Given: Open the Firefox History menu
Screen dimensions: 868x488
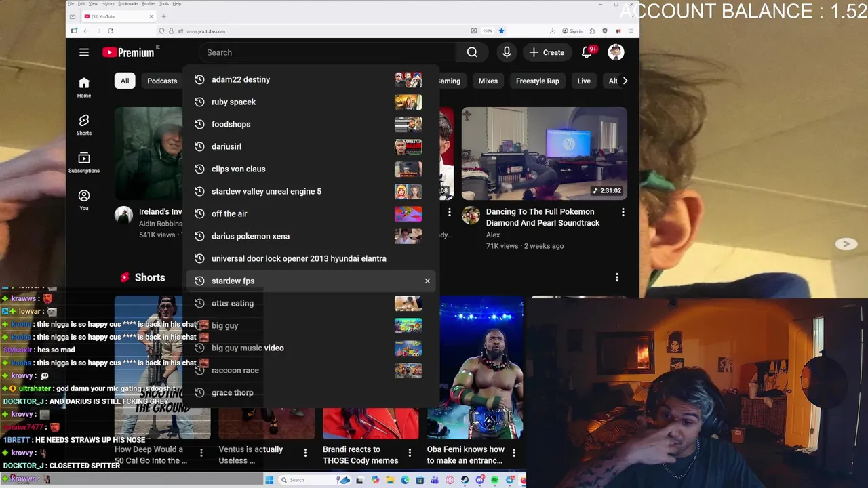Looking at the screenshot, I should pyautogui.click(x=108, y=3).
